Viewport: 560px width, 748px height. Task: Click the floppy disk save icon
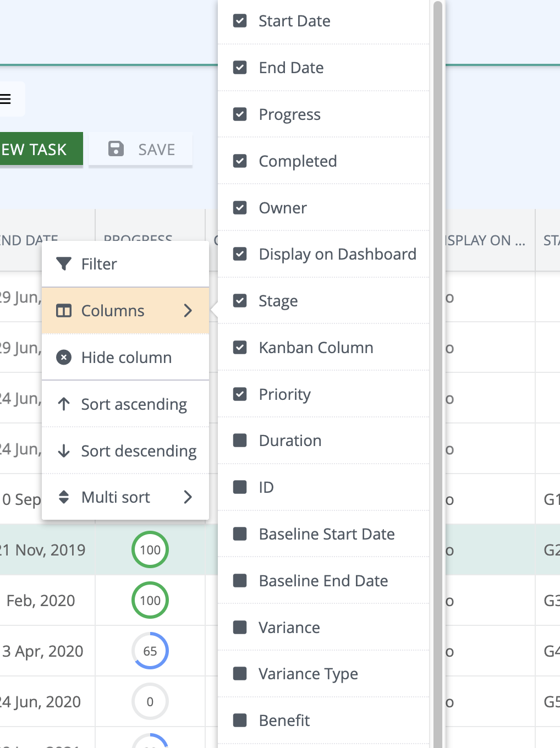coord(116,149)
